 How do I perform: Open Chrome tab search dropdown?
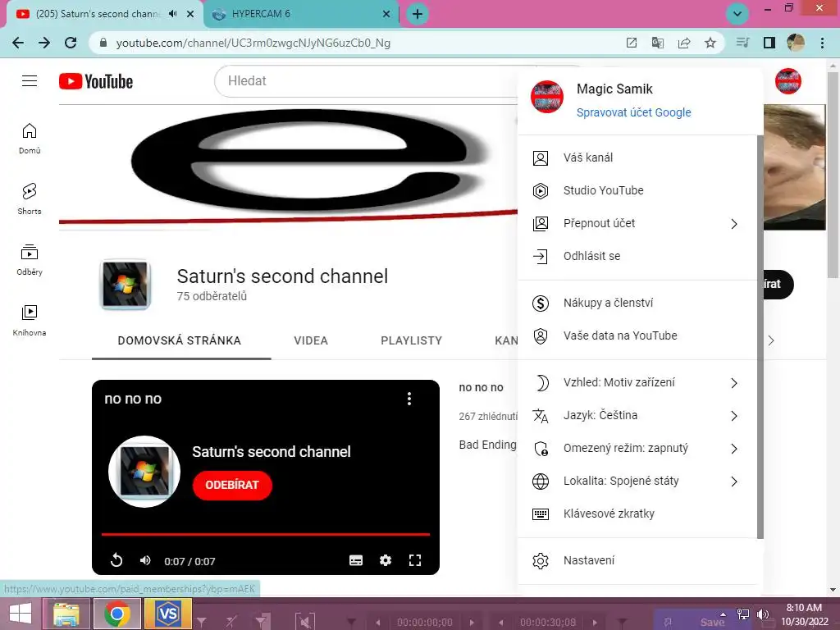[737, 14]
